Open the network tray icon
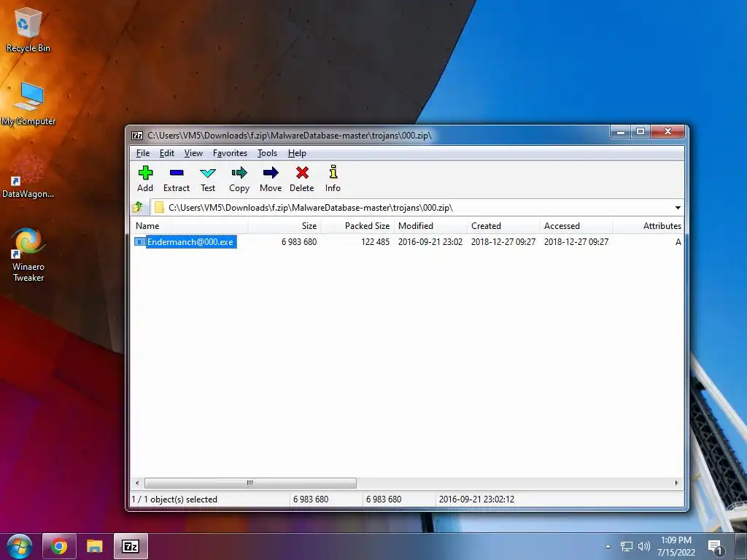747x560 pixels. coord(627,546)
